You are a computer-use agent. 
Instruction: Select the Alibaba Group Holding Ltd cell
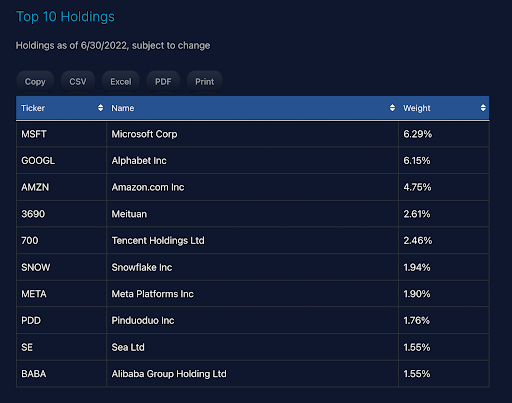tap(252, 374)
